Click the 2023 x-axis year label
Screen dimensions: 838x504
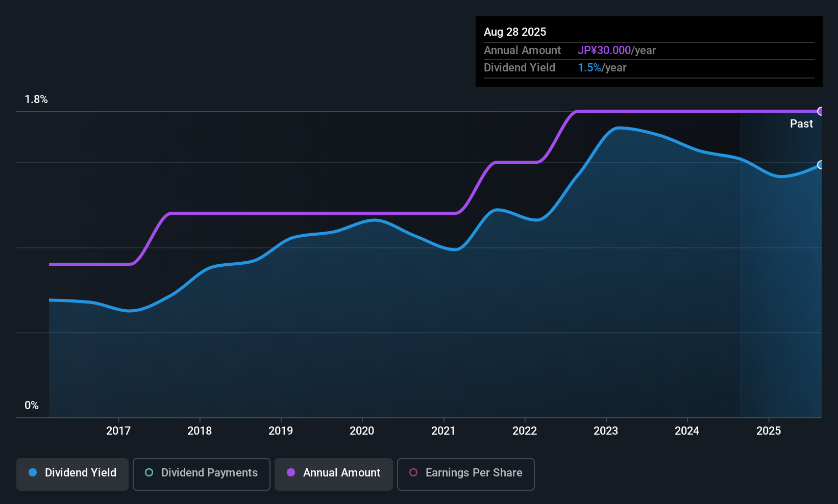tap(606, 431)
